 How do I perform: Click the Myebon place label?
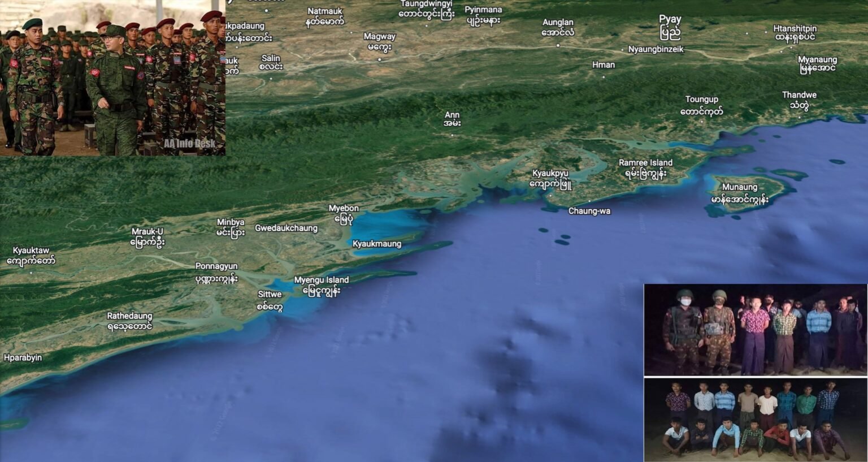point(344,214)
